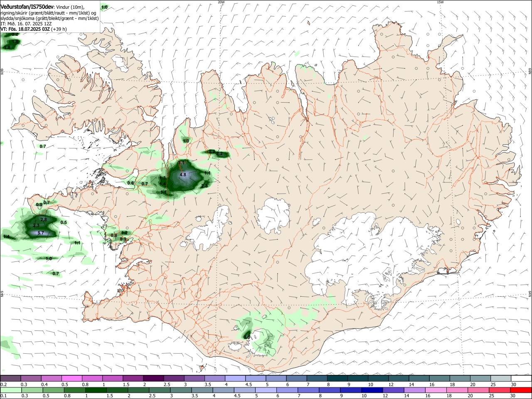
Task: Click the dark teal swatch between 8 and 9
Action: [337, 378]
